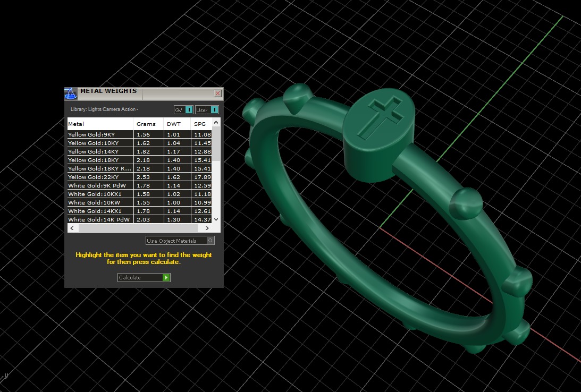581x392 pixels.
Task: Click the 1.17 DWT cell for 14KY
Action: (x=177, y=151)
